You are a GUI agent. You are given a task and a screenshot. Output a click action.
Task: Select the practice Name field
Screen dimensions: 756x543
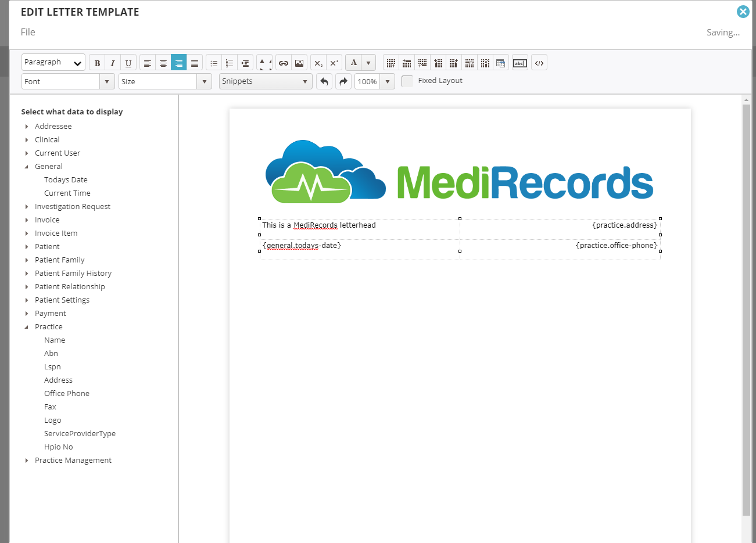[x=55, y=340]
